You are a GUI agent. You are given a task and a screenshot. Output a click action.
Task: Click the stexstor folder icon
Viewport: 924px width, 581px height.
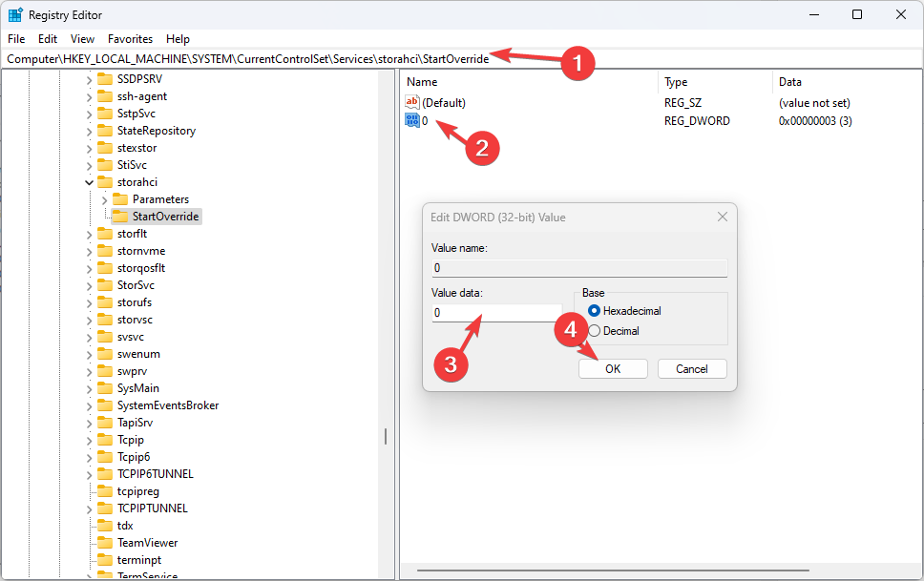pyautogui.click(x=105, y=147)
